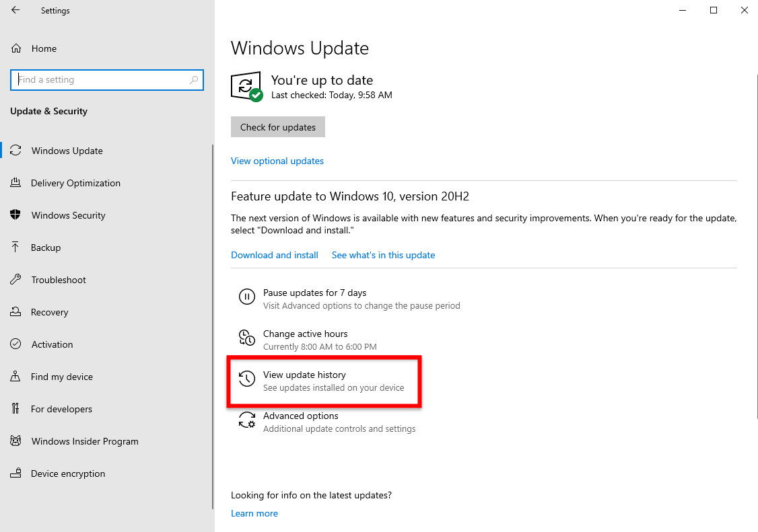Screen dimensions: 758x532
Task: Click the Advanced options gear-arrows icon
Action: point(247,420)
